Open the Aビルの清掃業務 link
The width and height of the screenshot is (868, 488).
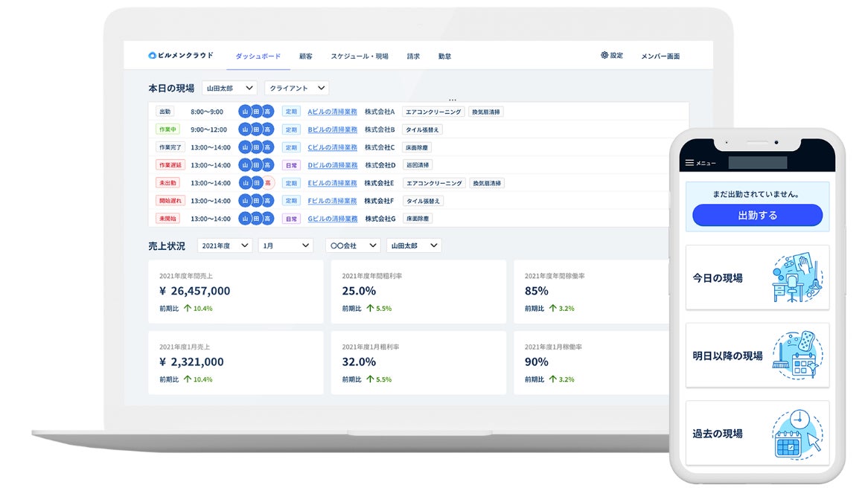tap(332, 112)
